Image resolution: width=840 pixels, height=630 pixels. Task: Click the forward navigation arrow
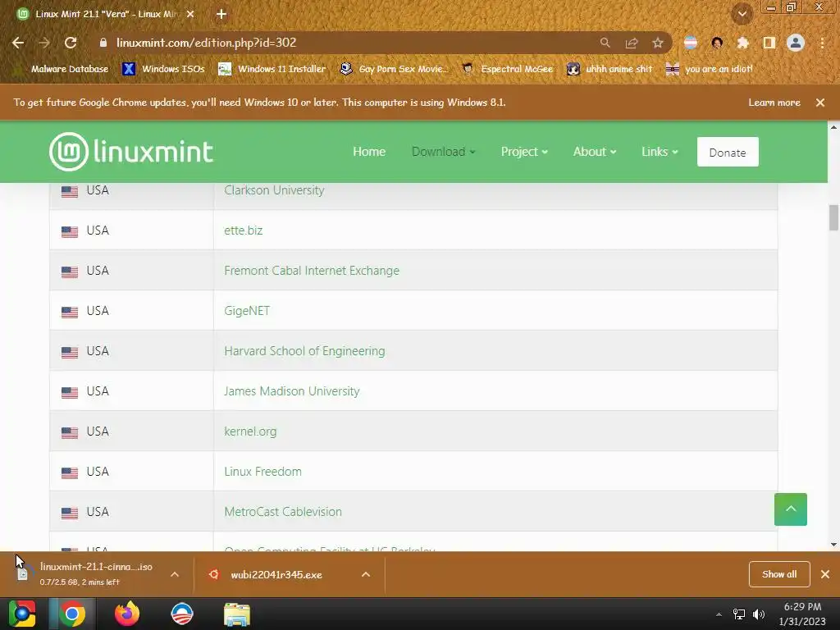tap(44, 43)
